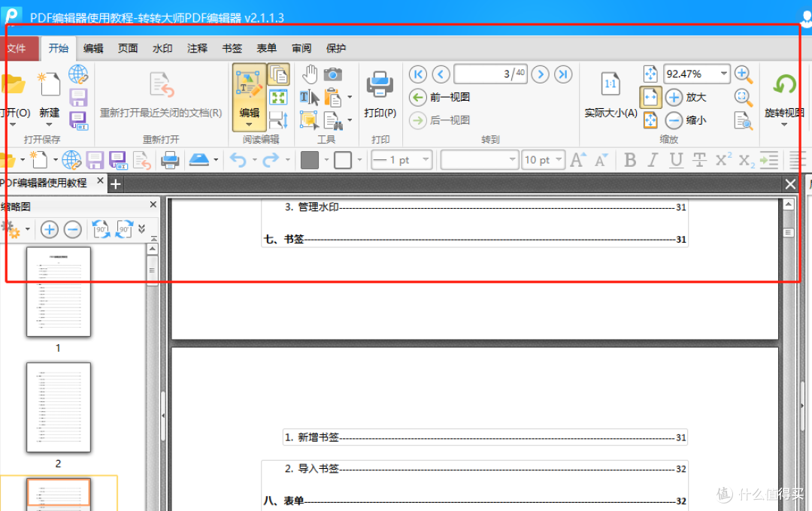The width and height of the screenshot is (812, 511).
Task: Toggle the highlighted multi-page view icon
Action: point(279,74)
